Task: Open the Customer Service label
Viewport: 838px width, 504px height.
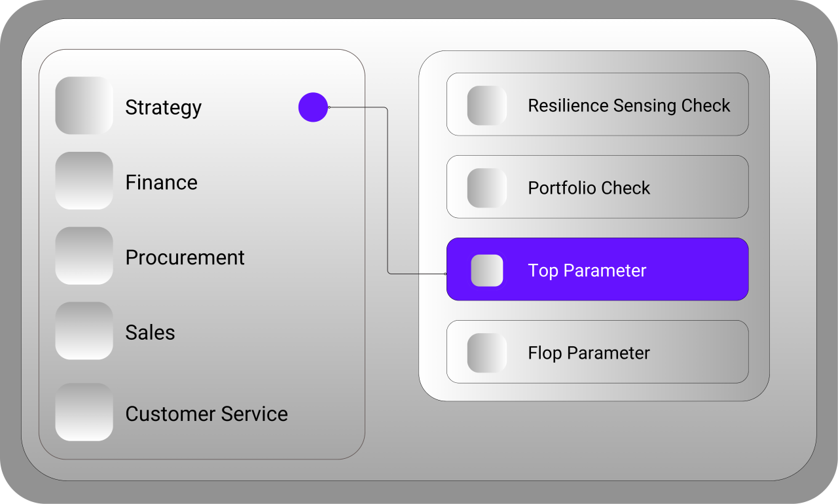Action: point(206,414)
